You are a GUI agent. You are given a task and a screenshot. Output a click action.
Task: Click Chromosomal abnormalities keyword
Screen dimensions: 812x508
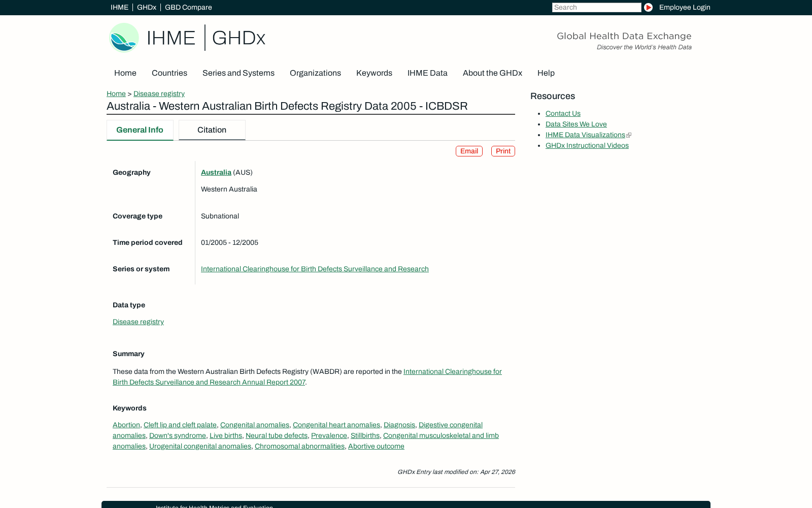point(299,447)
